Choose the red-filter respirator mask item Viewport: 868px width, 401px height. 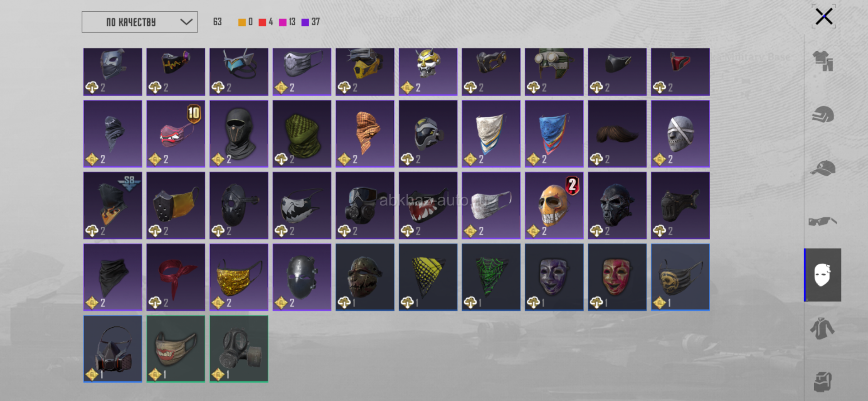pyautogui.click(x=113, y=349)
